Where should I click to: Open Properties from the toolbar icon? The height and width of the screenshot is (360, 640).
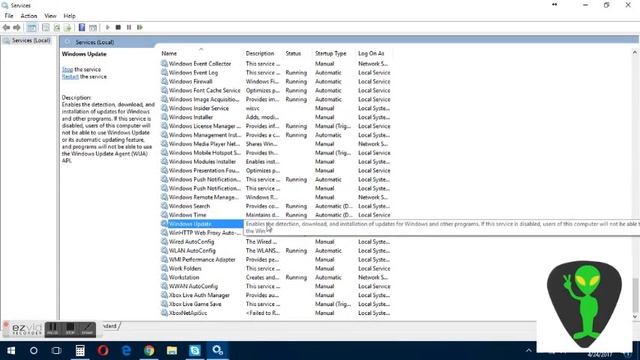tap(46, 27)
